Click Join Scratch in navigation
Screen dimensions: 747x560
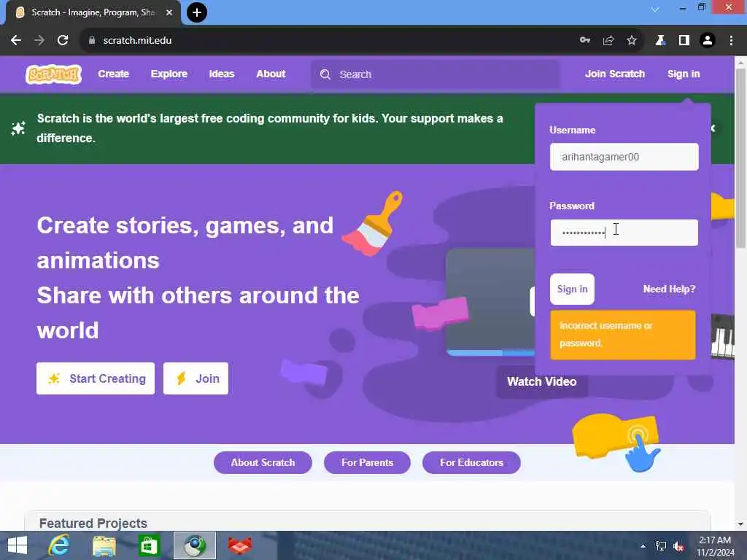615,74
